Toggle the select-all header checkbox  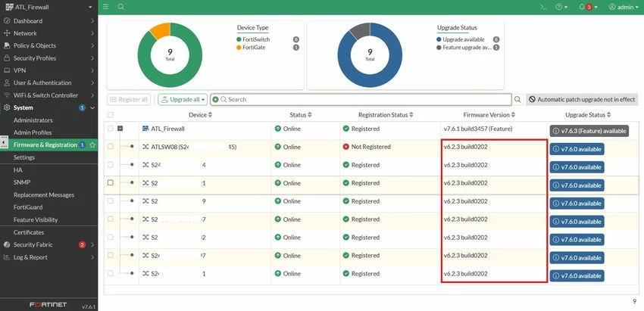[x=110, y=115]
